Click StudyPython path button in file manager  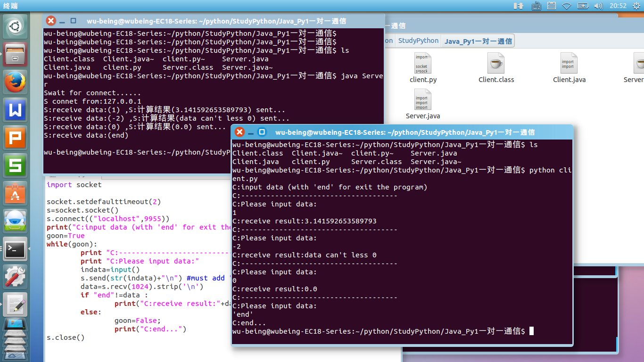[x=418, y=41]
